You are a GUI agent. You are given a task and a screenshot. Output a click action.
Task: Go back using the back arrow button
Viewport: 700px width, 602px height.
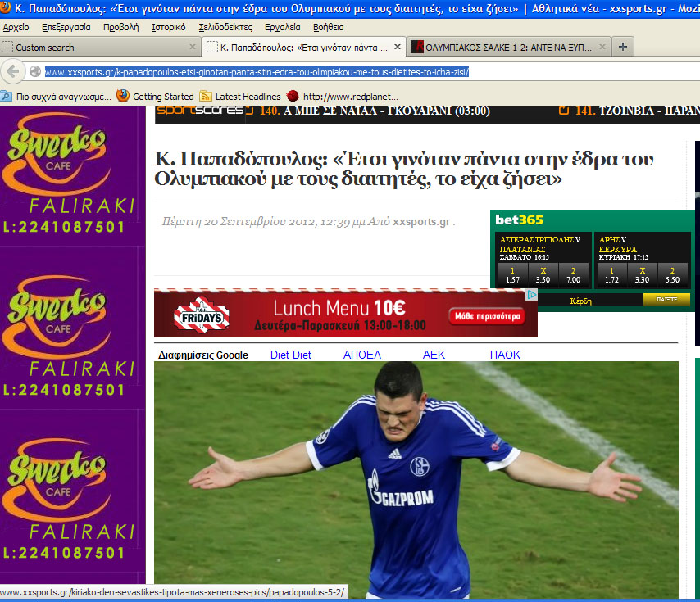13,71
